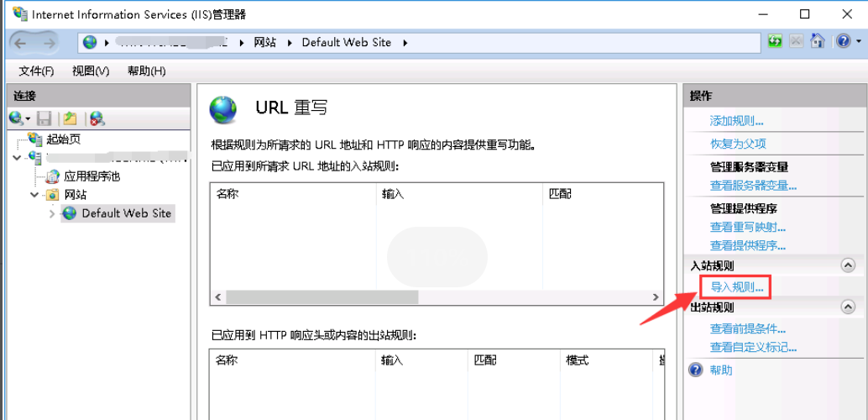Click the 添加规则... link
This screenshot has height=420, width=868.
click(736, 121)
